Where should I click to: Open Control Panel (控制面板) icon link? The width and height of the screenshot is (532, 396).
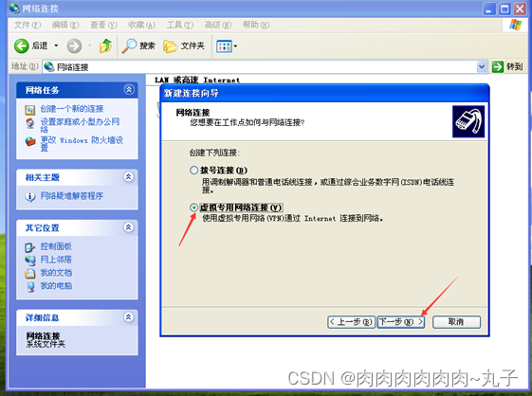(x=29, y=247)
